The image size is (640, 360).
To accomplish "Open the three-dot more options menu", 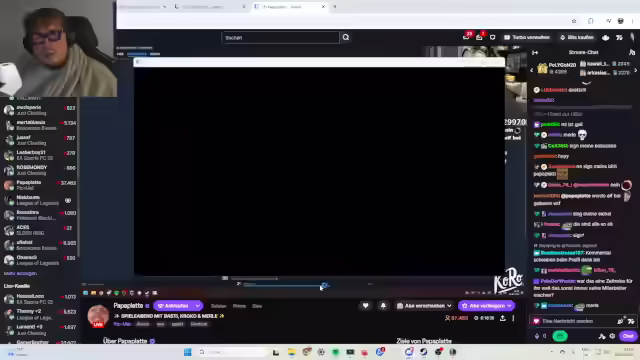I will tap(513, 318).
